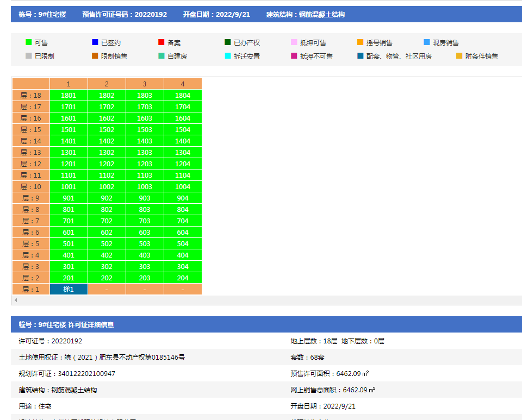The height and width of the screenshot is (420, 522).
Task: Select unit 1104
Action: pyautogui.click(x=183, y=175)
